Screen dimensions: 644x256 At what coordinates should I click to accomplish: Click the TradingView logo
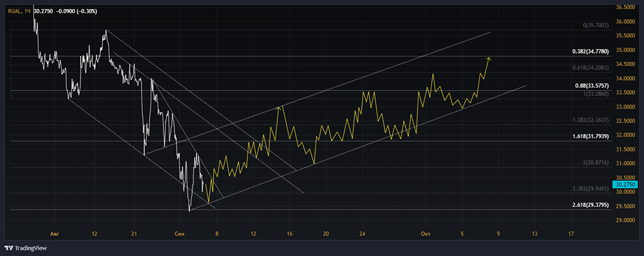26,248
